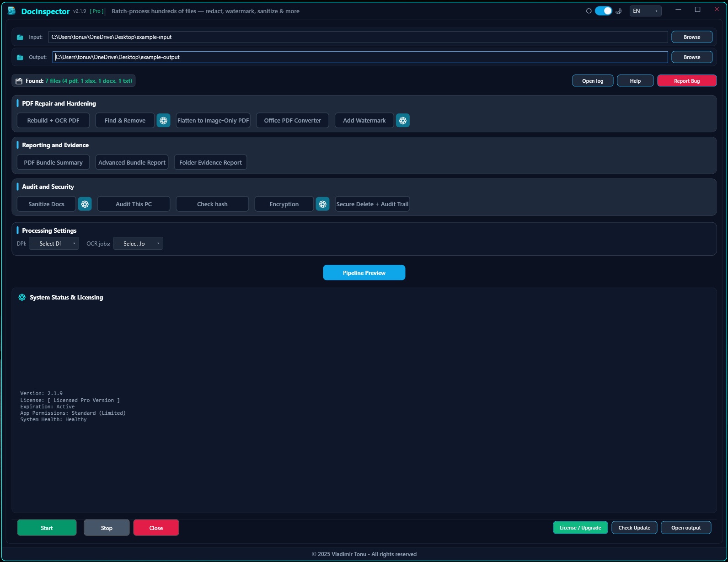Click the System Status gear icon

click(22, 297)
